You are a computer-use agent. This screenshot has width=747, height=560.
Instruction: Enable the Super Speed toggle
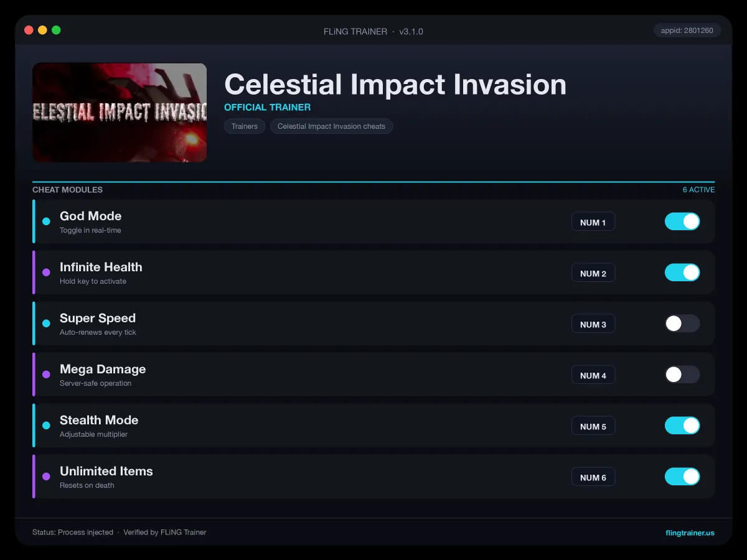point(682,324)
